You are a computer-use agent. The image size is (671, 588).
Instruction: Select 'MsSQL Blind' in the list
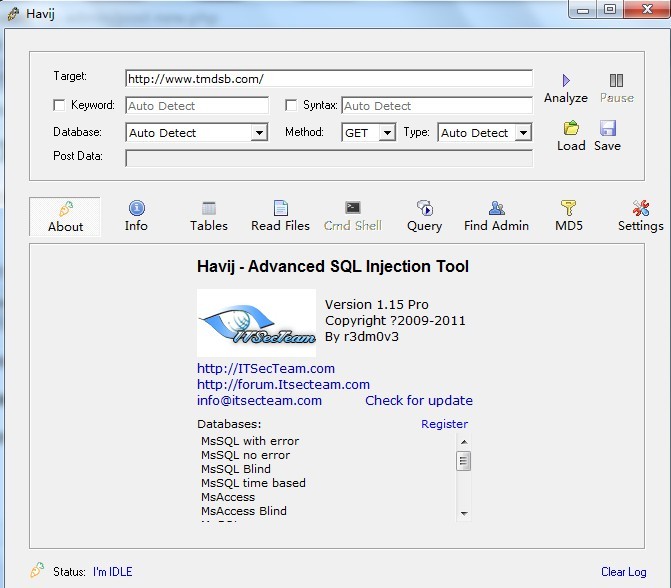236,469
